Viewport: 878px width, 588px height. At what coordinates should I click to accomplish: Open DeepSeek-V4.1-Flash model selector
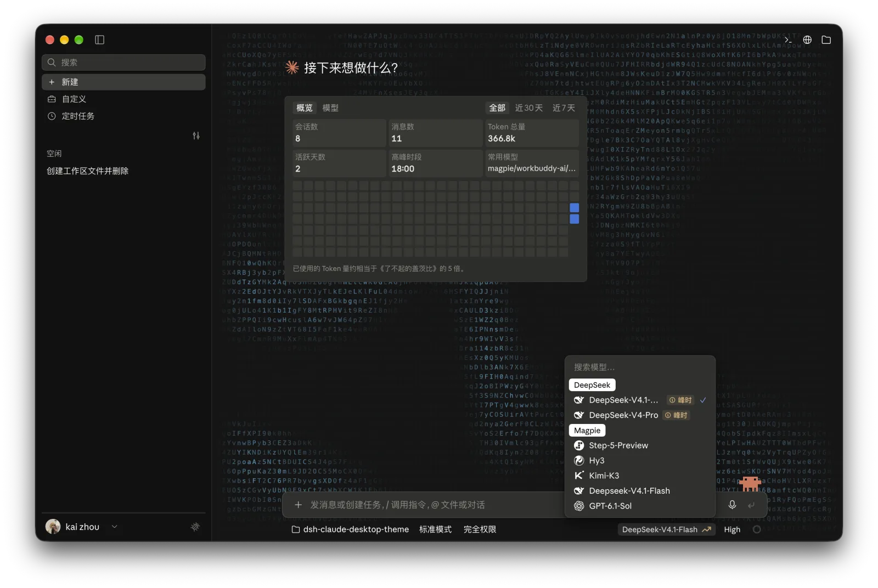pyautogui.click(x=666, y=529)
